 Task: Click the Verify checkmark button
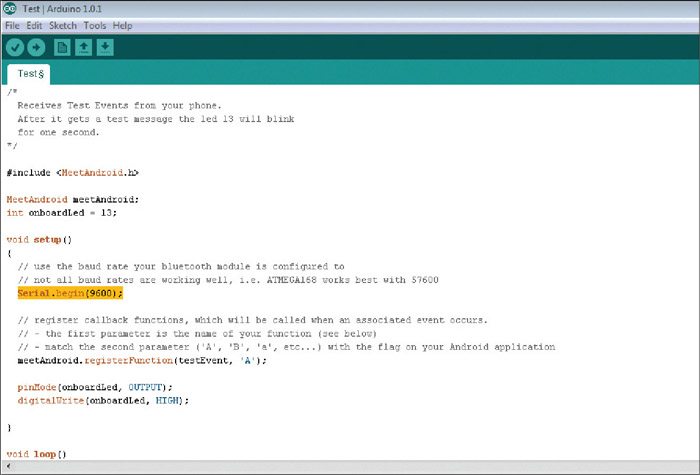tap(15, 47)
